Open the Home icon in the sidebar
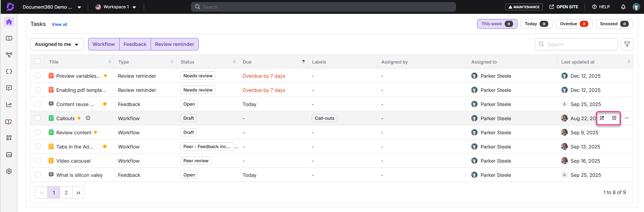The image size is (644, 212). tap(9, 22)
